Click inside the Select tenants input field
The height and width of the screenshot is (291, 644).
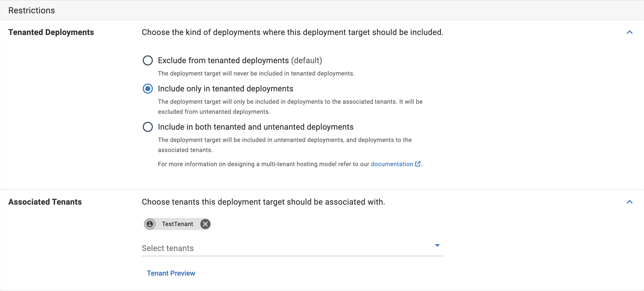pyautogui.click(x=226, y=248)
